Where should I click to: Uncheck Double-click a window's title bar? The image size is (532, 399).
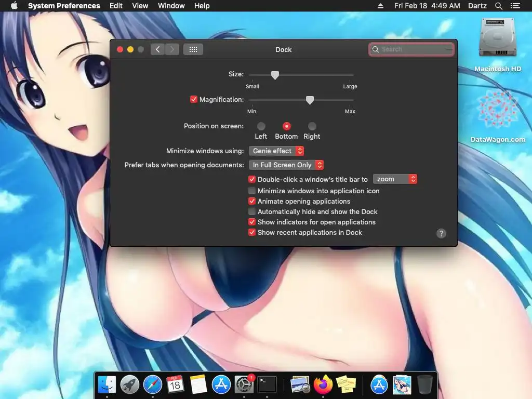[x=252, y=179]
